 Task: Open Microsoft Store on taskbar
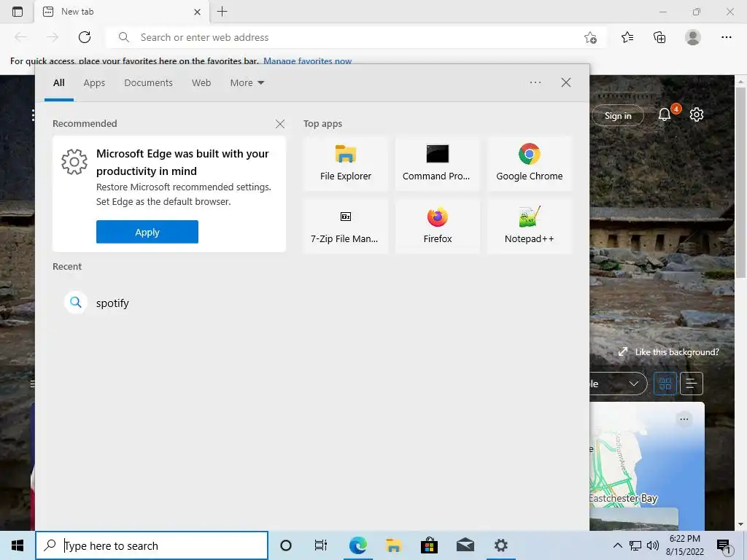point(429,545)
